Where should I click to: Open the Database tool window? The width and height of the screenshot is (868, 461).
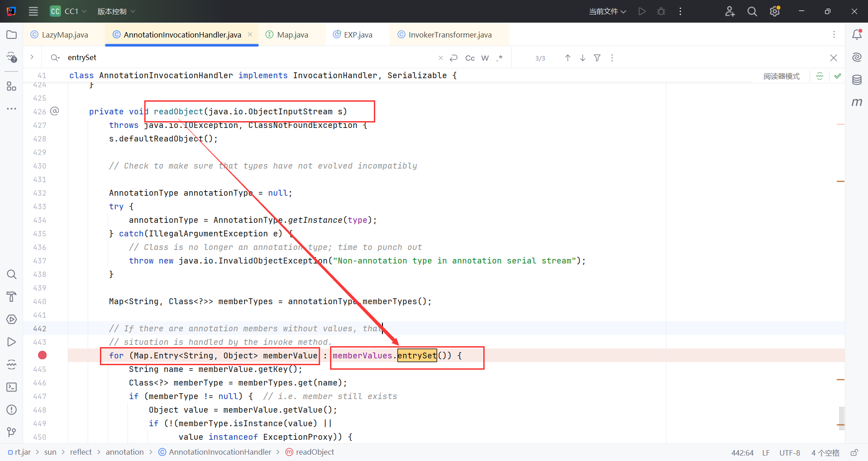click(x=857, y=80)
